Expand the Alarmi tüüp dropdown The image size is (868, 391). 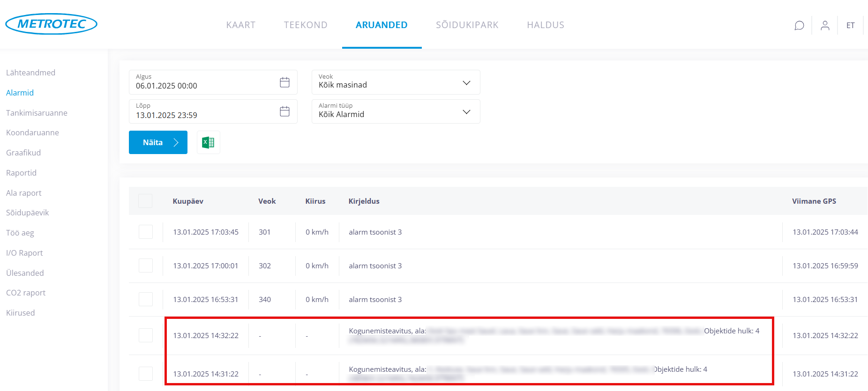(396, 111)
